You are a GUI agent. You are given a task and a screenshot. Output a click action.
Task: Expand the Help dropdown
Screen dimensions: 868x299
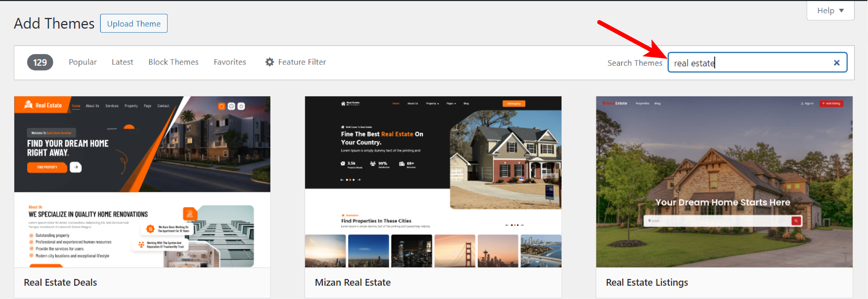tap(830, 11)
